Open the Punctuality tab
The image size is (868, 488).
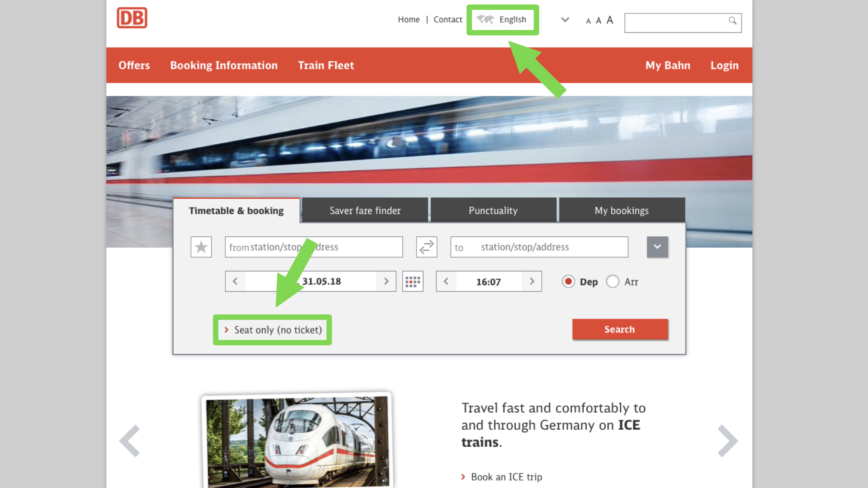(493, 211)
